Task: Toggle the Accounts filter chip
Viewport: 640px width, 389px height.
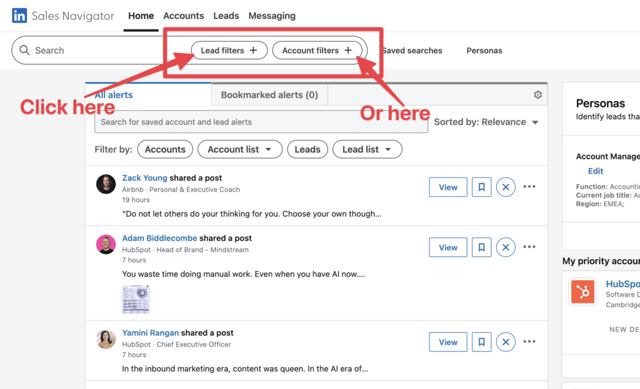Action: pos(165,149)
